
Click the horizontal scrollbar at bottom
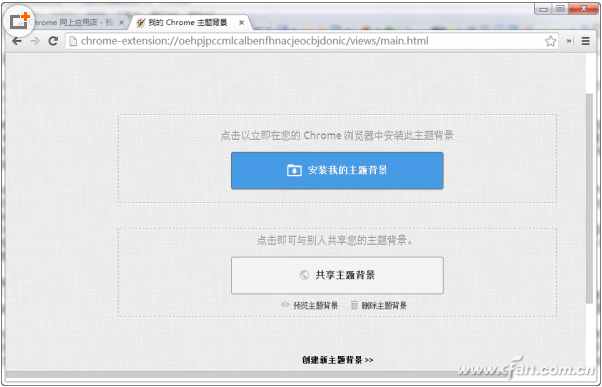pos(296,374)
